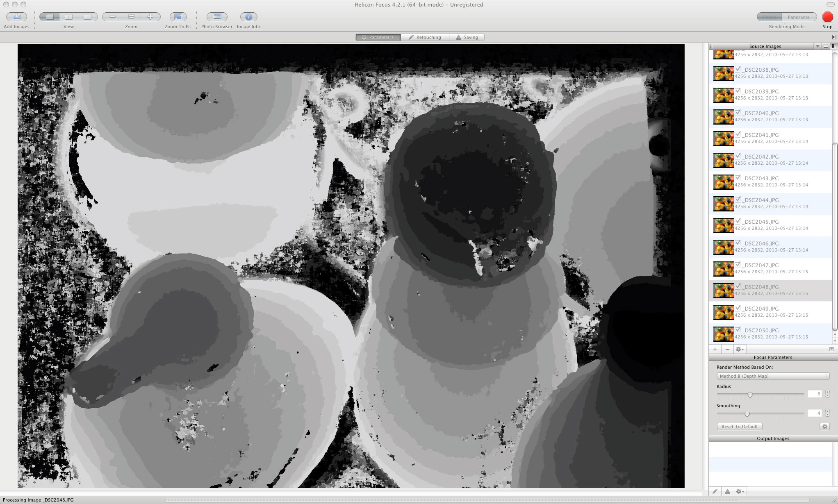The image size is (838, 504).
Task: Select the _DSC2049.JPG thumbnail
Action: pyautogui.click(x=723, y=312)
